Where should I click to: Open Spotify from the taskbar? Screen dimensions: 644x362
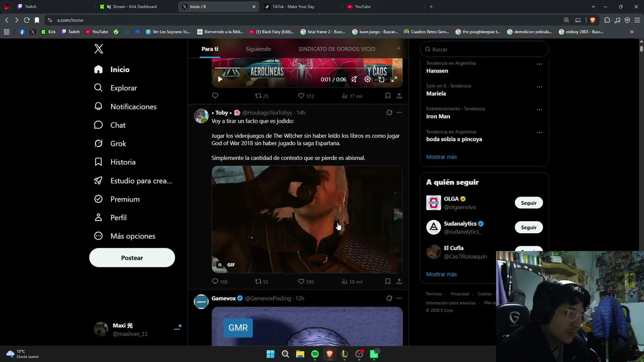[x=315, y=354]
